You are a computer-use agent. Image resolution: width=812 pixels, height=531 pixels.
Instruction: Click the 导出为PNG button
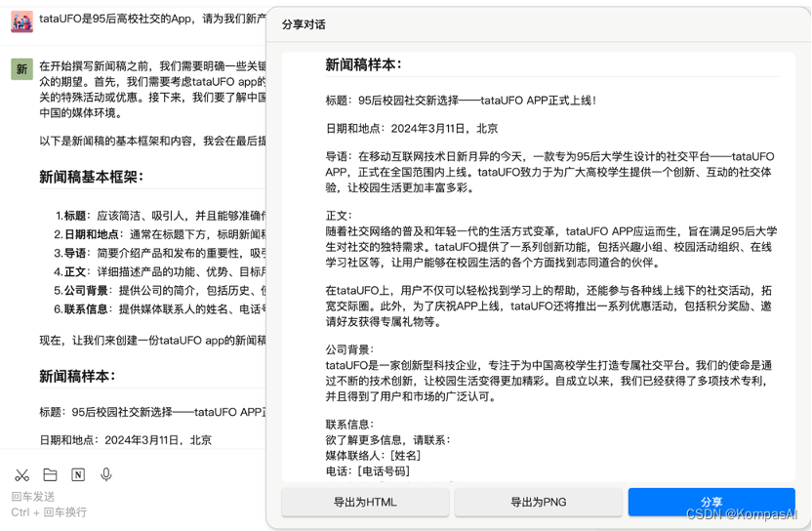pos(538,502)
